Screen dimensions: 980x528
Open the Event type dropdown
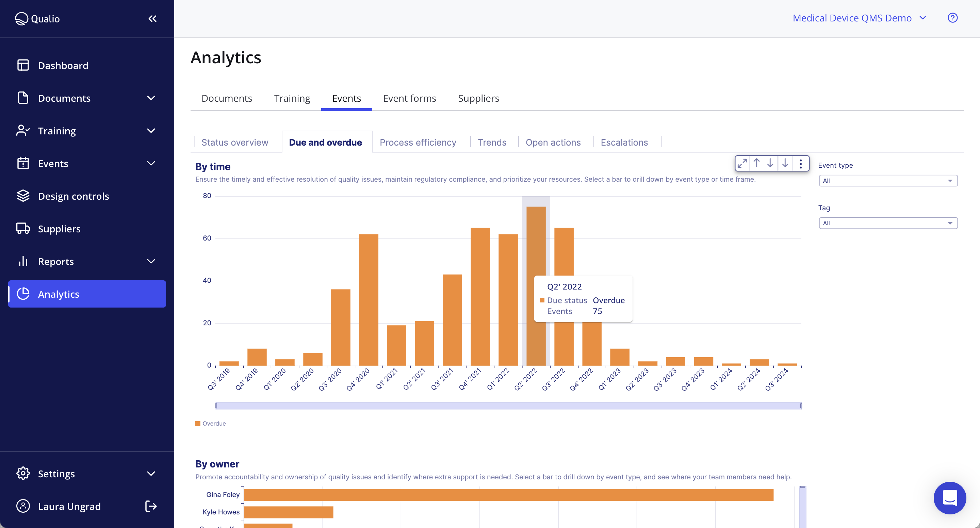(887, 180)
